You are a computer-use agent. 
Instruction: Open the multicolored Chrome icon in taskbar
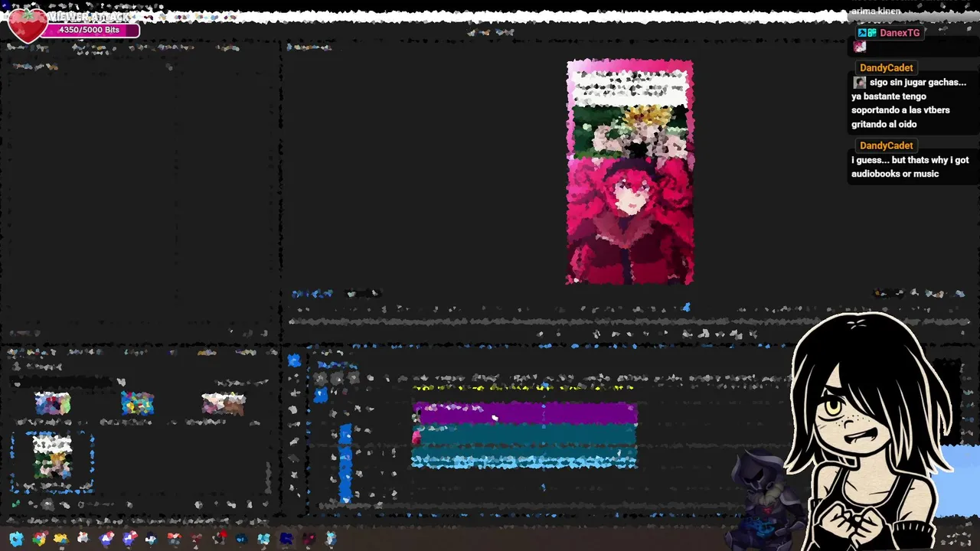(39, 539)
